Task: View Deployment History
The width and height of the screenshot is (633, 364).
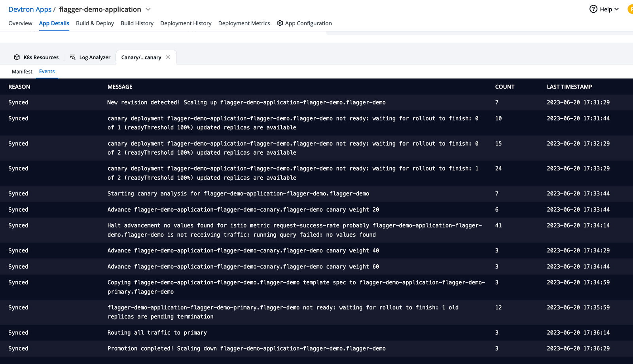Action: click(x=186, y=23)
